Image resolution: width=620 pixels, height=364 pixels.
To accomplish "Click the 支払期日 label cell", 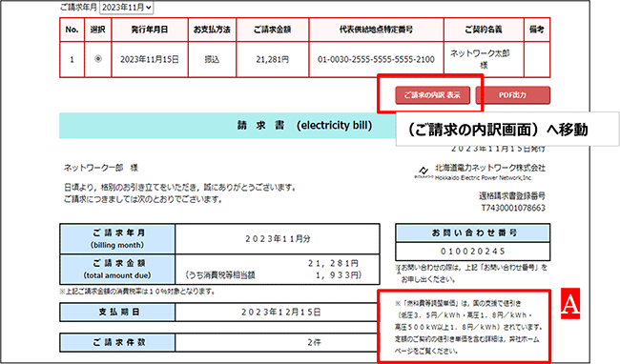I will point(117,313).
